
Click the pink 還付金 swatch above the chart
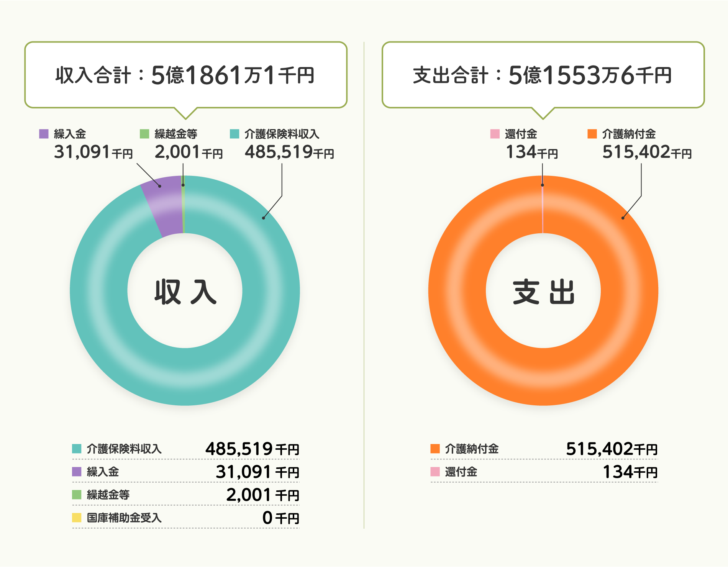[x=495, y=134]
